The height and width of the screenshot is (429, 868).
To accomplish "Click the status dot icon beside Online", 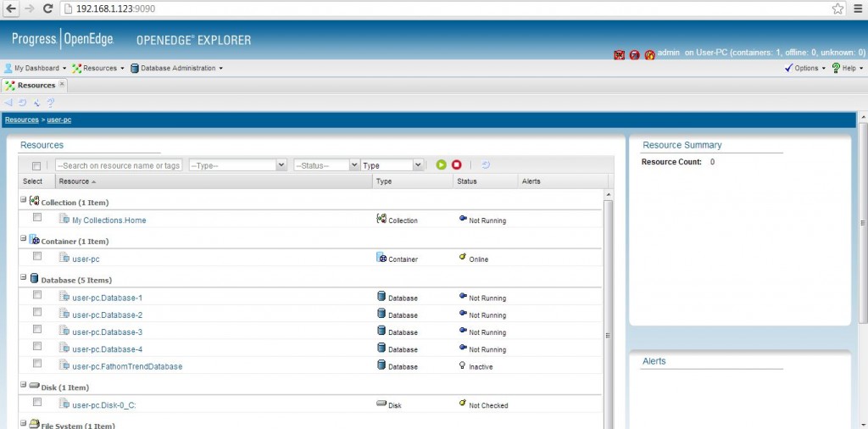I will pyautogui.click(x=463, y=258).
